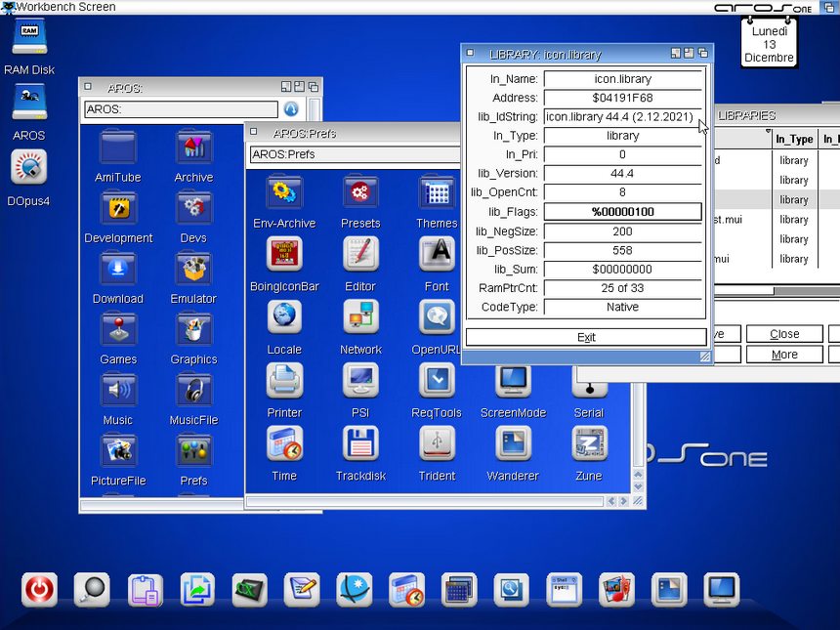This screenshot has width=840, height=630.
Task: Click the Close button in Libraries window
Action: 784,334
